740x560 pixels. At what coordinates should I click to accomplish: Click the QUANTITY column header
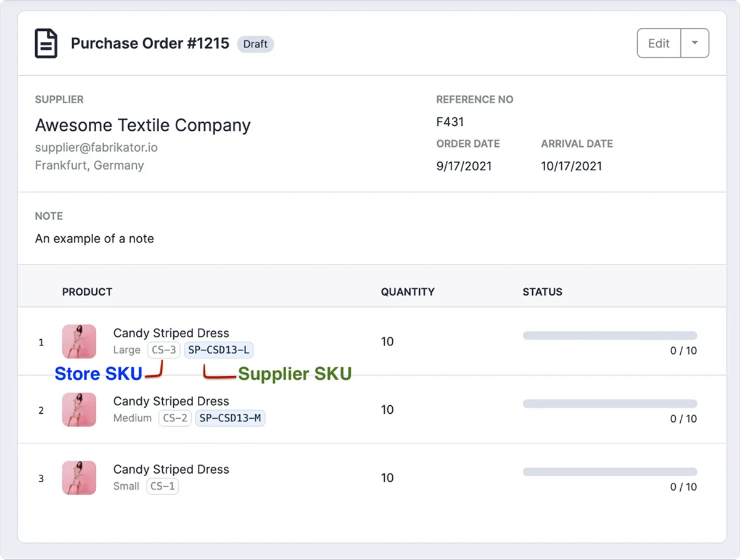(x=408, y=292)
